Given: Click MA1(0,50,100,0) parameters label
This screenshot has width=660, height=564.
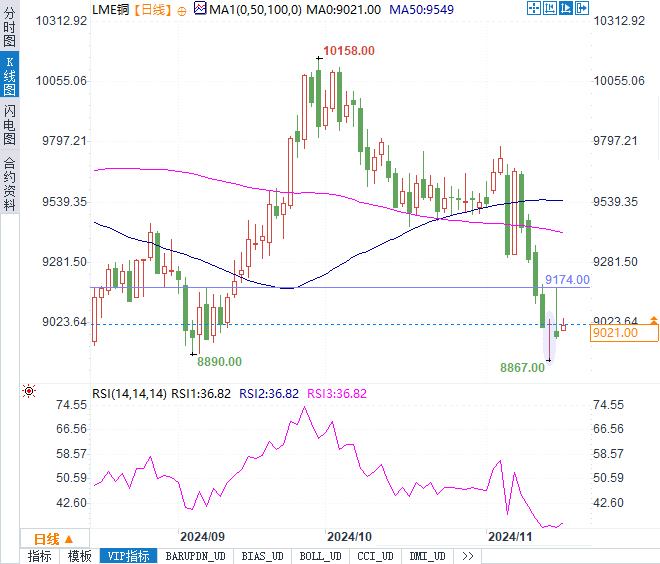Looking at the screenshot, I should click(255, 10).
